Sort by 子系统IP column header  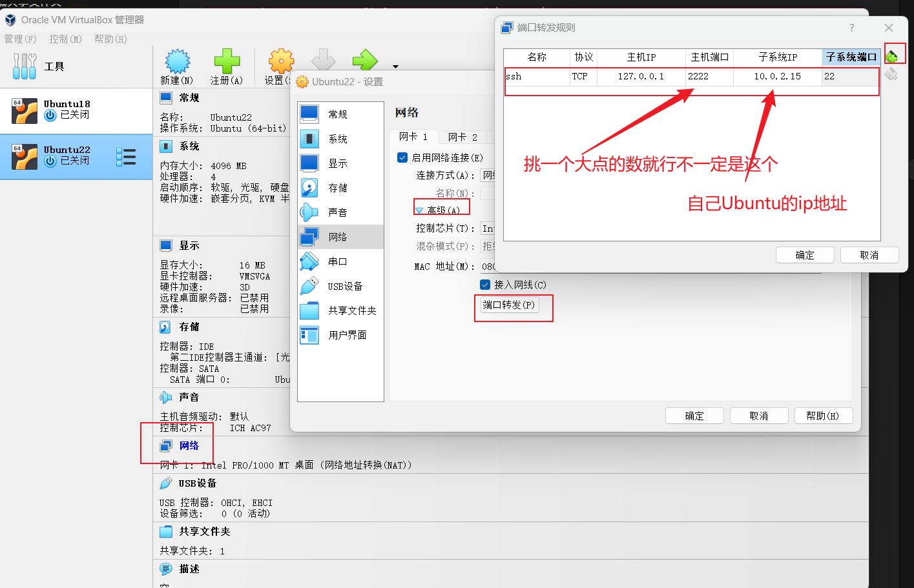point(778,57)
